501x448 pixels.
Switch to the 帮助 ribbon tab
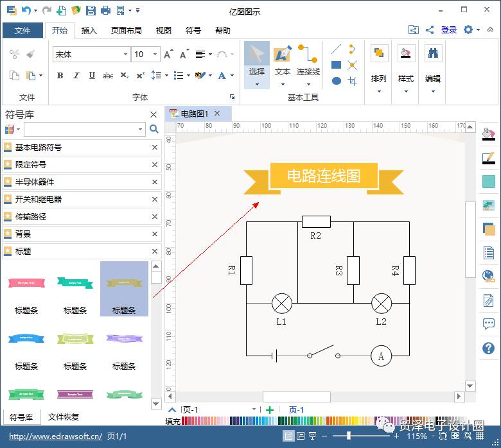[x=223, y=31]
